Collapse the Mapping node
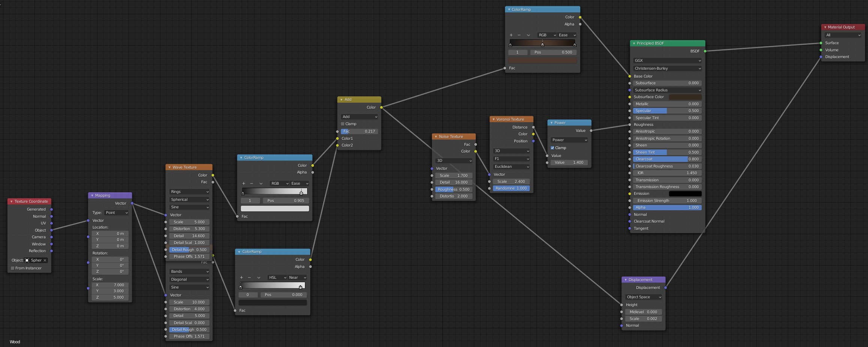This screenshot has height=347, width=868. coord(92,195)
